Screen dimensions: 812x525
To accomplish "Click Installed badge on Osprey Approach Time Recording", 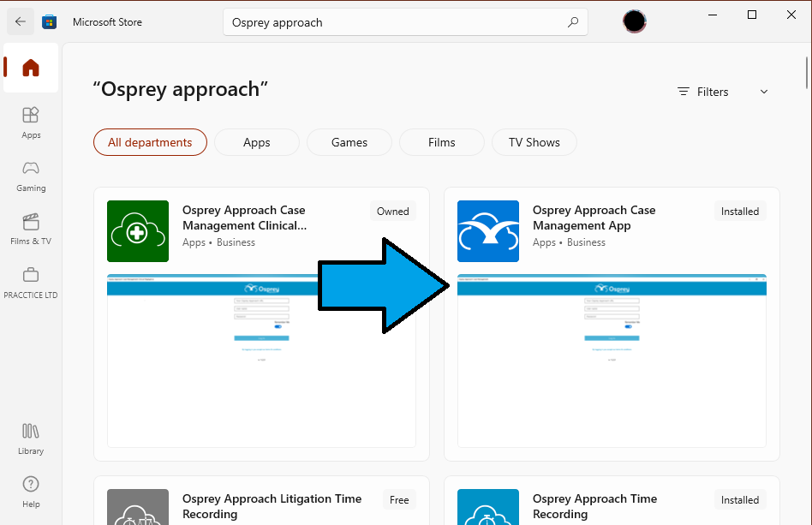I will [740, 499].
